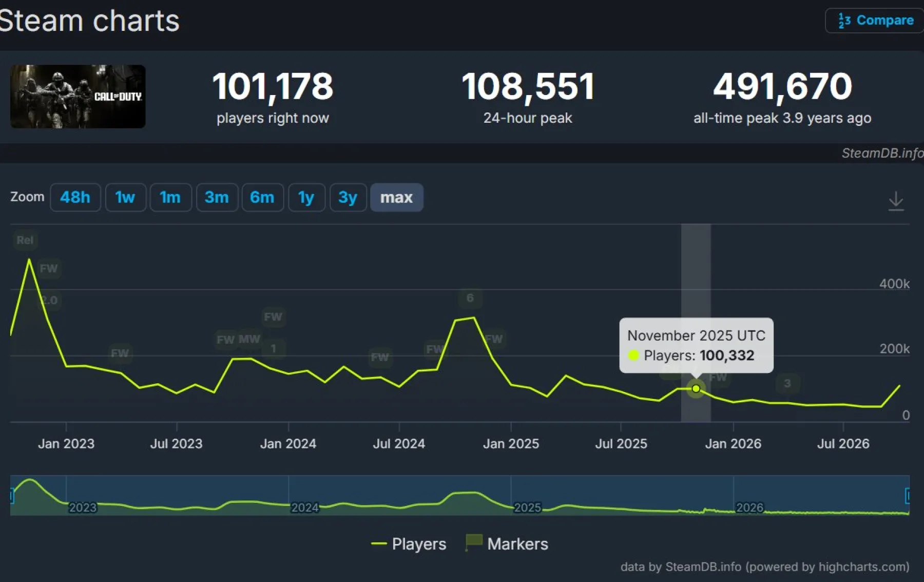Click the "400k" y-axis label
The height and width of the screenshot is (582, 924).
pyautogui.click(x=894, y=284)
